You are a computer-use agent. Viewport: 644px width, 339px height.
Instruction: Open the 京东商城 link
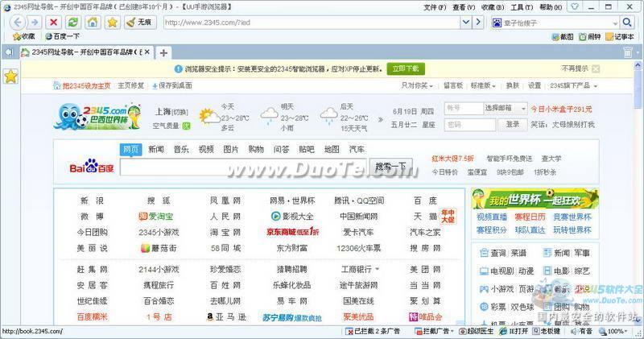click(292, 232)
